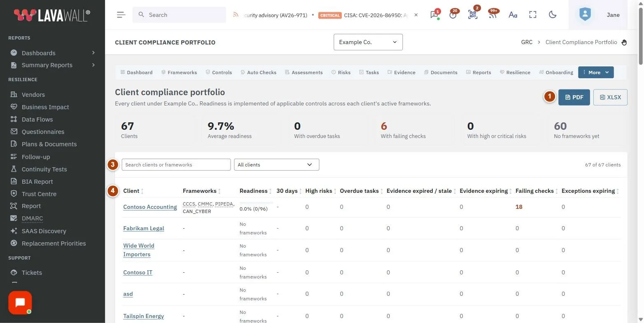
Task: Switch to the Frameworks tab
Action: tap(179, 72)
